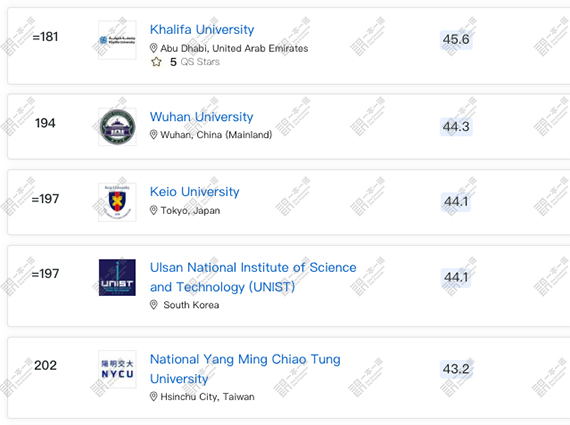Click the UNIST logo thumbnail

pos(117,277)
